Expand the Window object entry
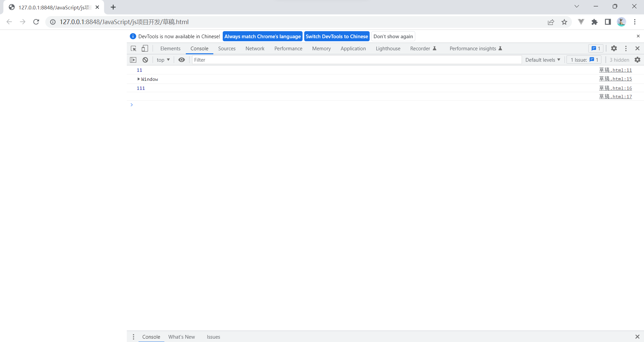644x342 pixels. click(139, 79)
